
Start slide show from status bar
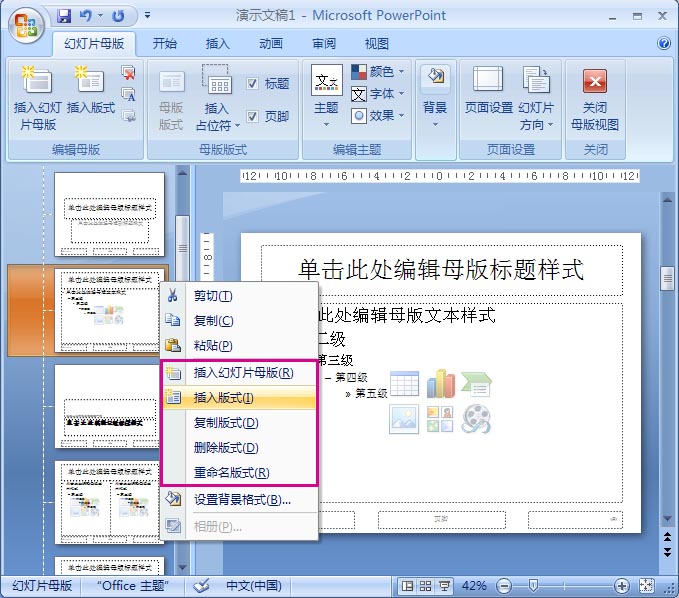444,586
